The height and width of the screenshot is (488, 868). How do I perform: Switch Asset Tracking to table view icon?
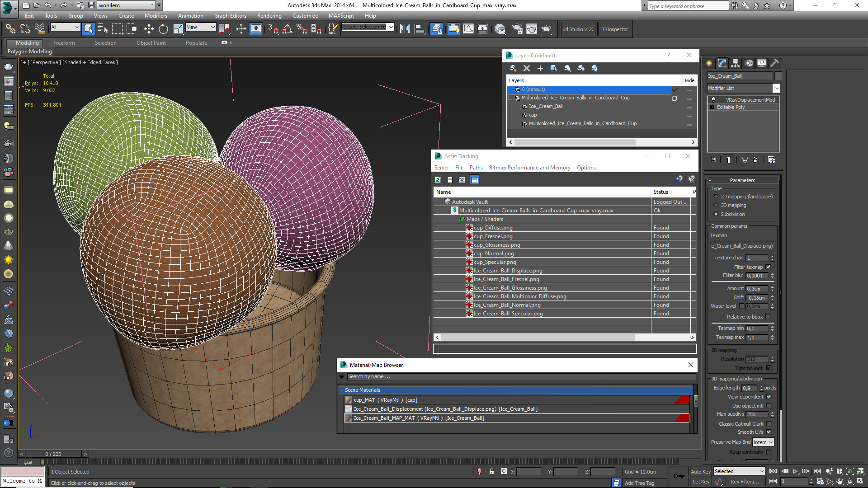click(x=475, y=180)
